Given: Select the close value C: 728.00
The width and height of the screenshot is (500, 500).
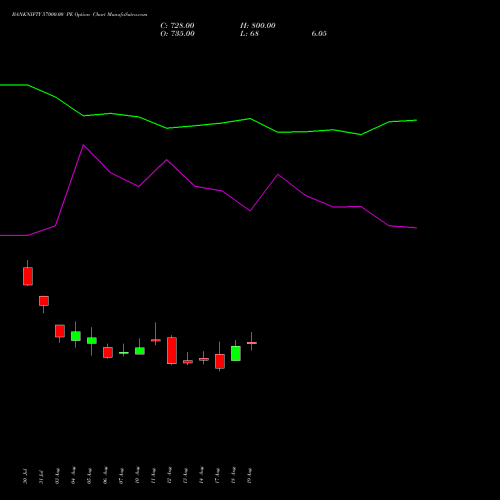Looking at the screenshot, I should 177,26.
